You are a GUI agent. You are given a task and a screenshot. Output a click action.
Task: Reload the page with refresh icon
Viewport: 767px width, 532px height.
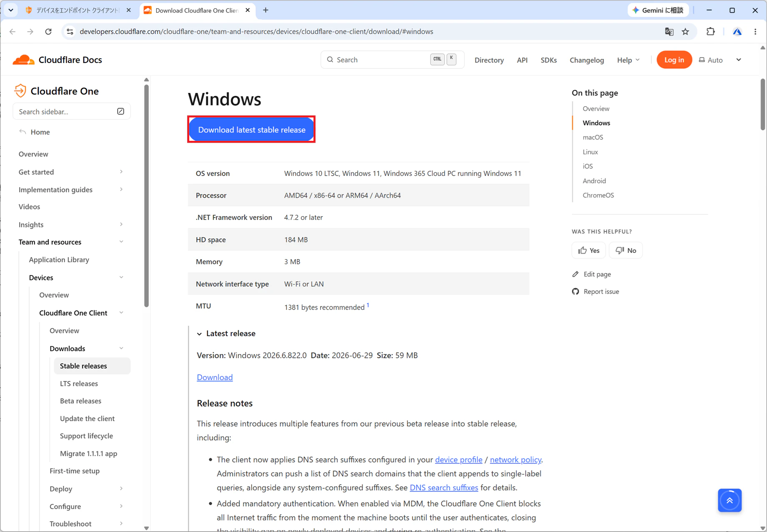click(48, 32)
